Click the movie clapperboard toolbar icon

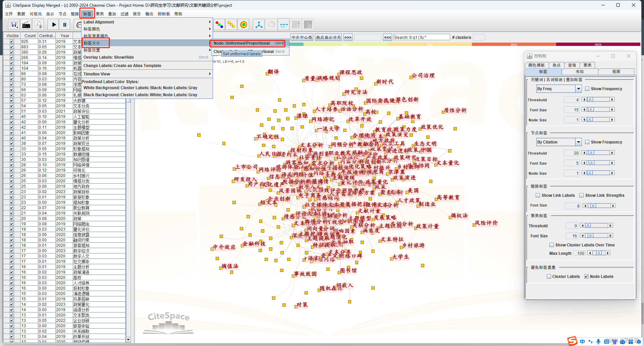click(x=26, y=24)
